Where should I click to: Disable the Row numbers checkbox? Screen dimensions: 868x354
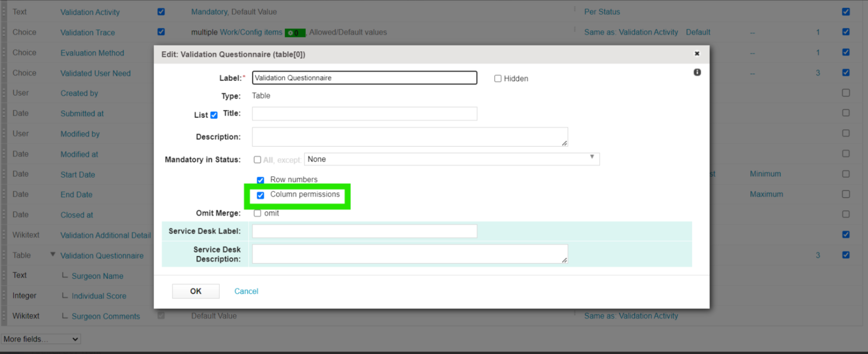click(x=261, y=180)
